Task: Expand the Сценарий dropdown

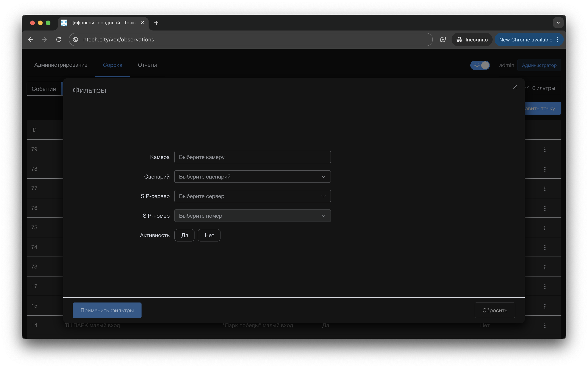Action: [x=252, y=177]
